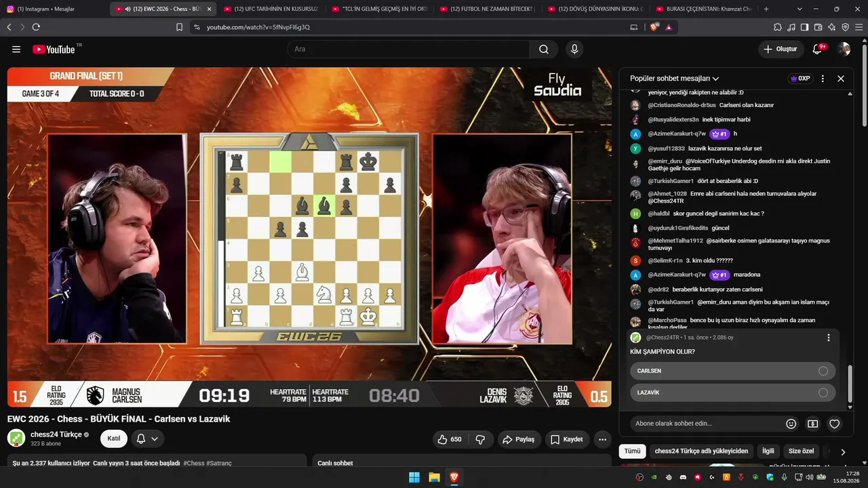This screenshot has height=488, width=868.
Task: Toggle the browser sidebar panel
Action: tap(804, 27)
